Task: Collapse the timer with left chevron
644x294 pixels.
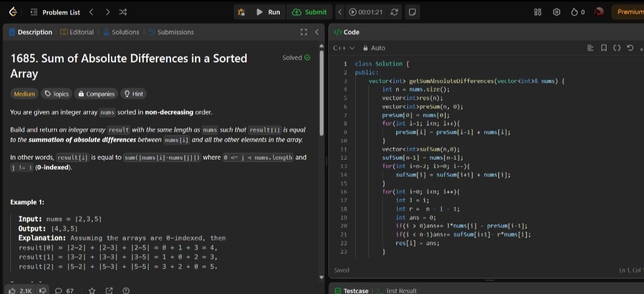Action: 340,12
